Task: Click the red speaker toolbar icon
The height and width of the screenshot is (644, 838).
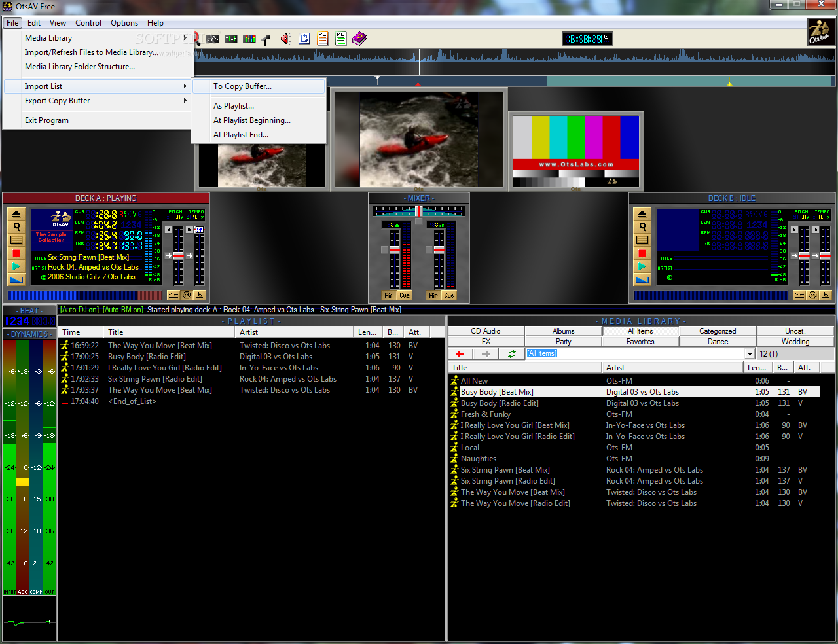Action: coord(286,39)
